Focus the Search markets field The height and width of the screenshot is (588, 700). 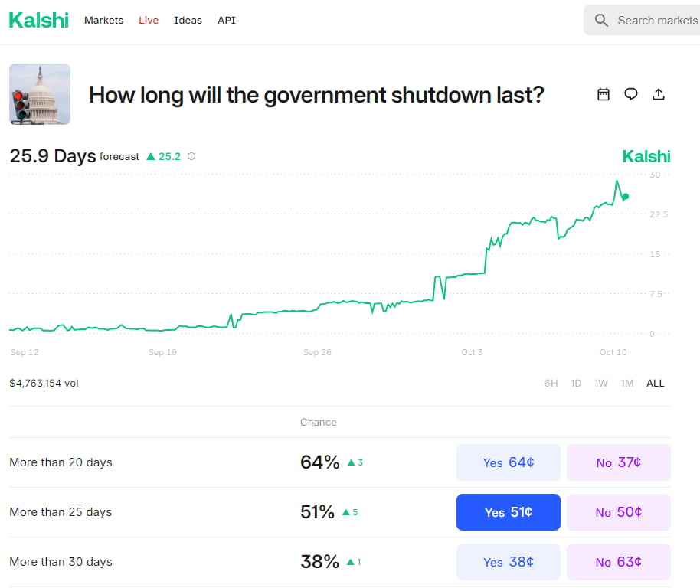coord(656,21)
